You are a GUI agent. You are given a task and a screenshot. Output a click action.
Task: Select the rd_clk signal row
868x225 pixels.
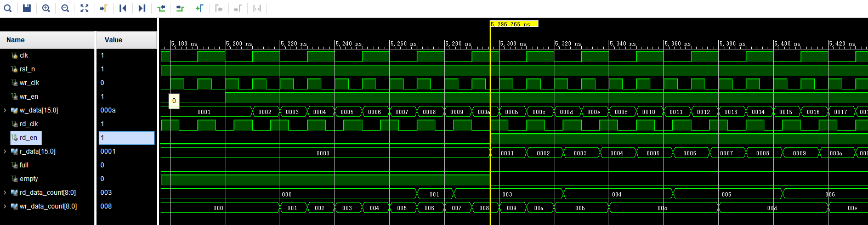(47, 124)
